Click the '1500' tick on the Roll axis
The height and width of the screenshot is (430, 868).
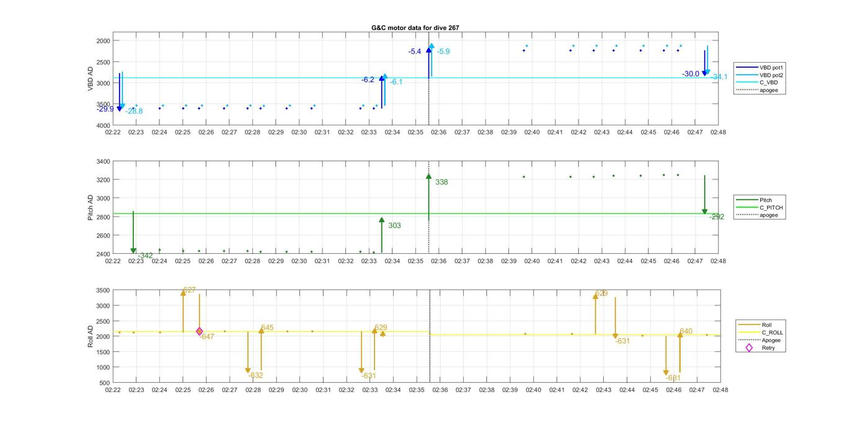(x=102, y=352)
